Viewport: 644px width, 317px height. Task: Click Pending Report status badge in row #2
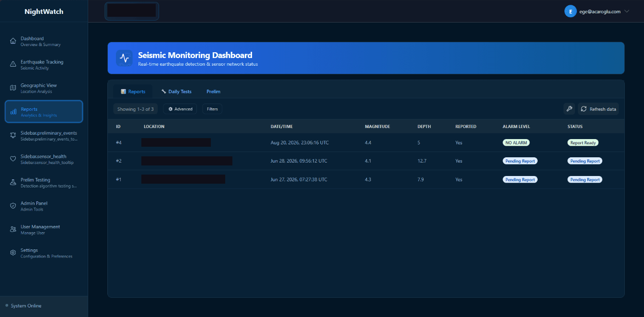click(585, 161)
